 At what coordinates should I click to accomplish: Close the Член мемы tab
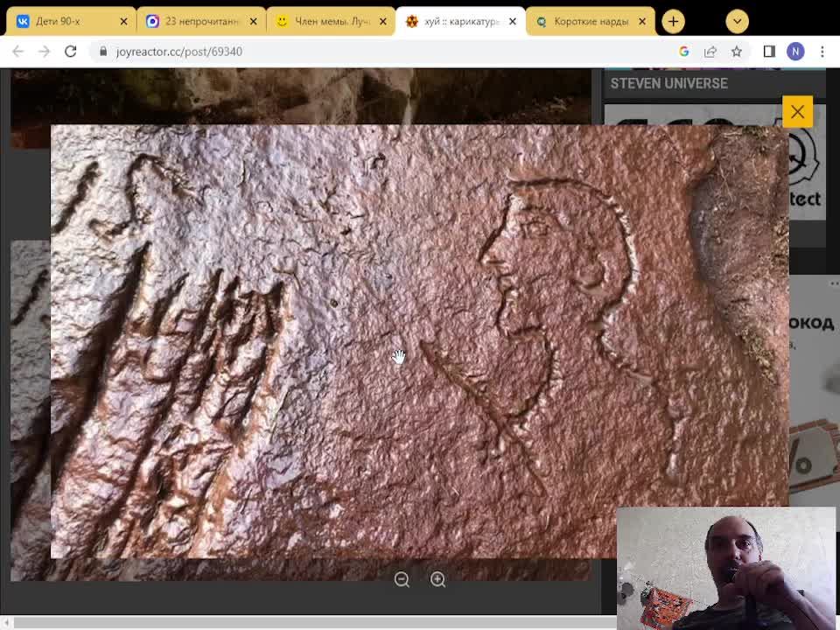tap(383, 21)
